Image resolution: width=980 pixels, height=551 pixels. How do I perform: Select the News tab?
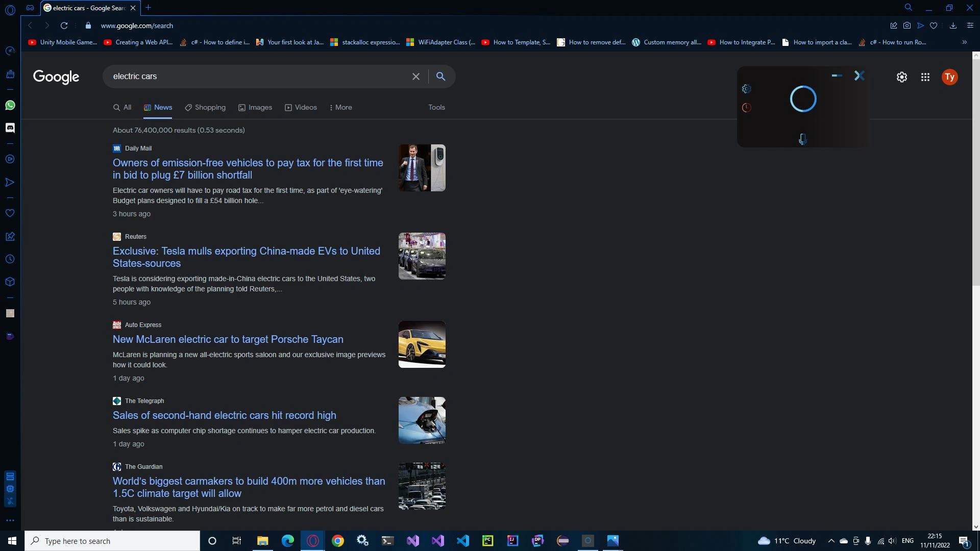(x=158, y=107)
